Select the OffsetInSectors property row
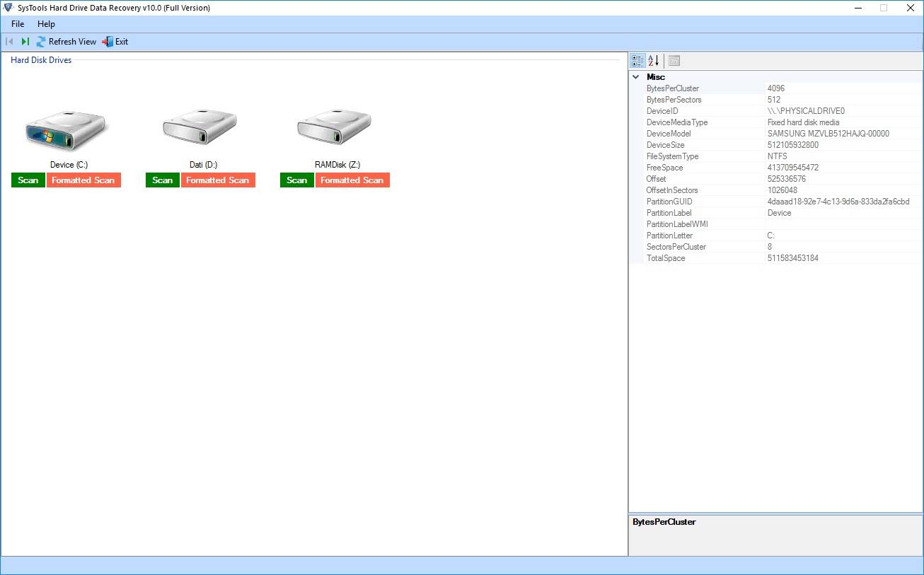The image size is (924, 575). tap(776, 190)
